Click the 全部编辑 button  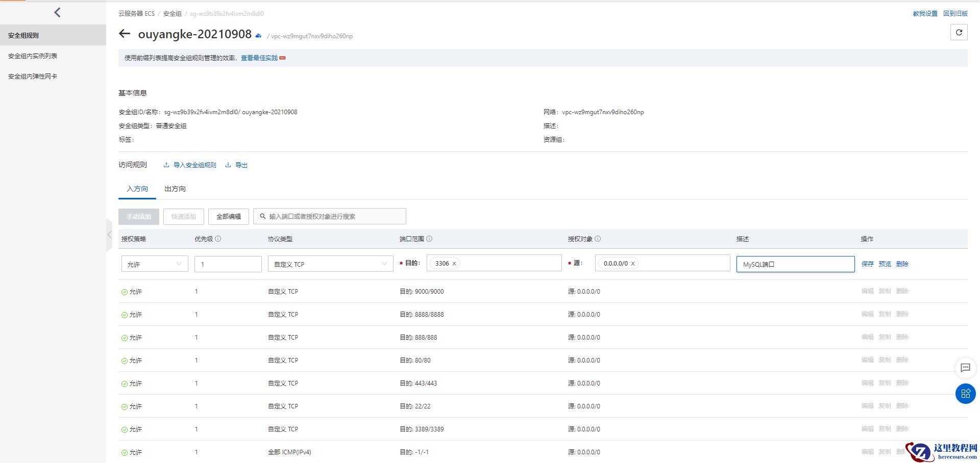point(228,217)
